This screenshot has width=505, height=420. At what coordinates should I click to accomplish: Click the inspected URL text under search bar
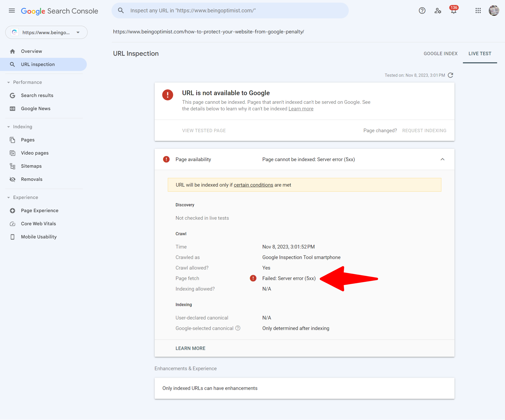208,32
